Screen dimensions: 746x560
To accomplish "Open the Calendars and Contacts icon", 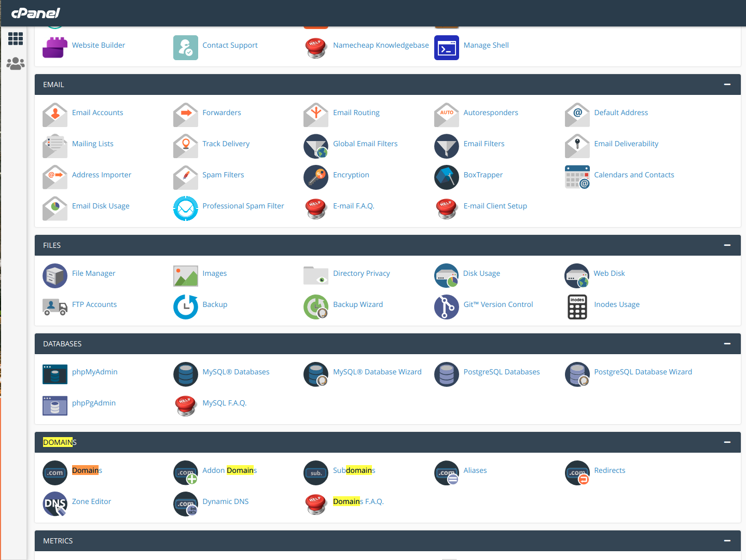I will [577, 177].
